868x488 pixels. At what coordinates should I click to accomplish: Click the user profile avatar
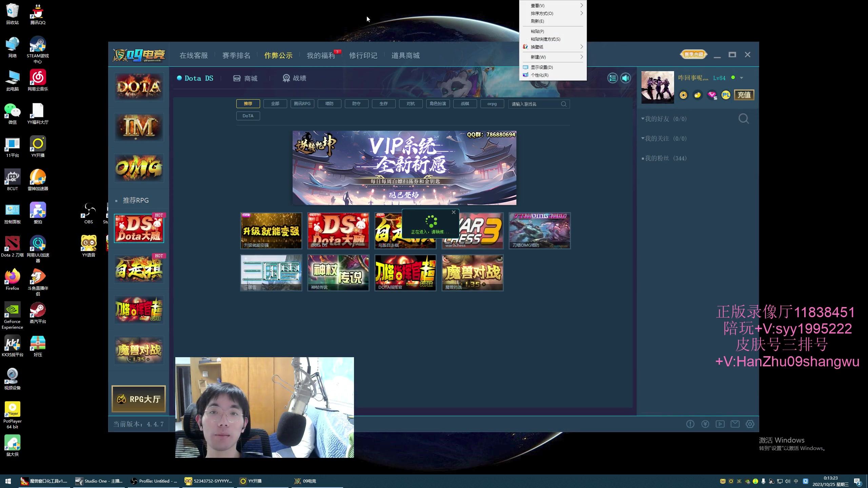click(657, 87)
